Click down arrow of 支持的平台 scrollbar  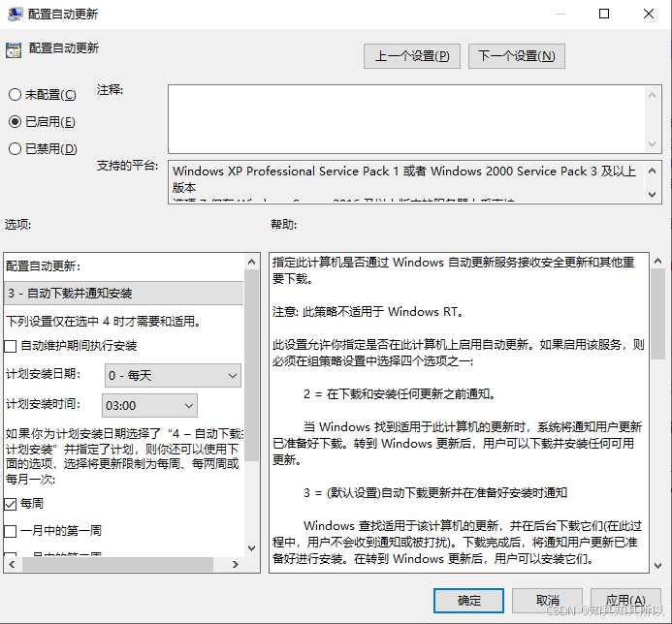tap(653, 194)
